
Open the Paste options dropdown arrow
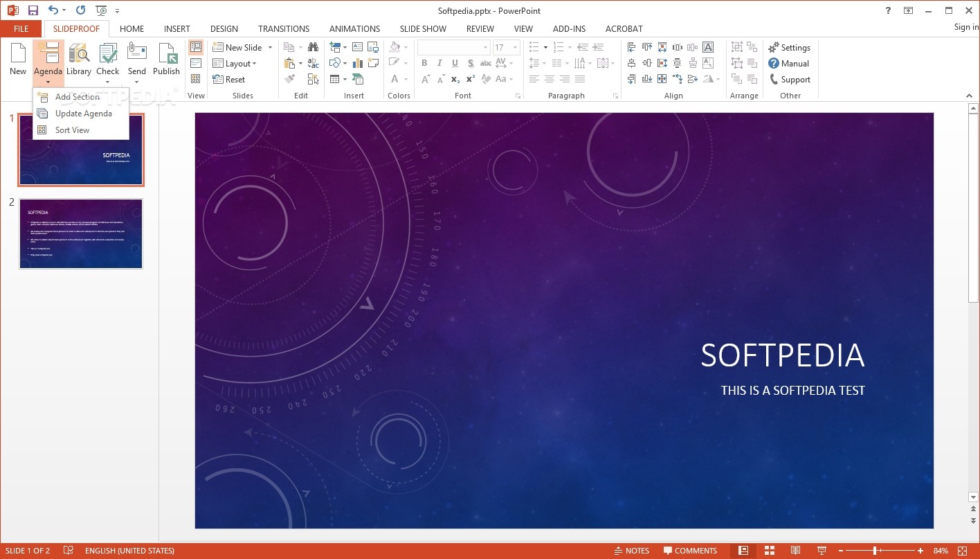click(x=300, y=63)
